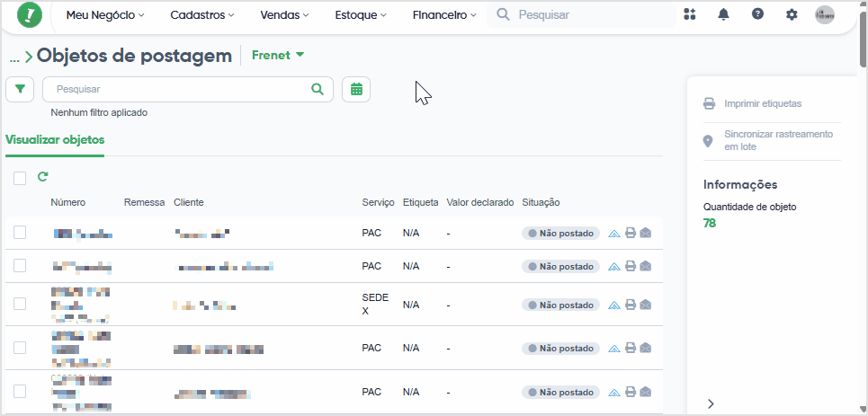Select the Visualizar objetos tab

[x=55, y=140]
